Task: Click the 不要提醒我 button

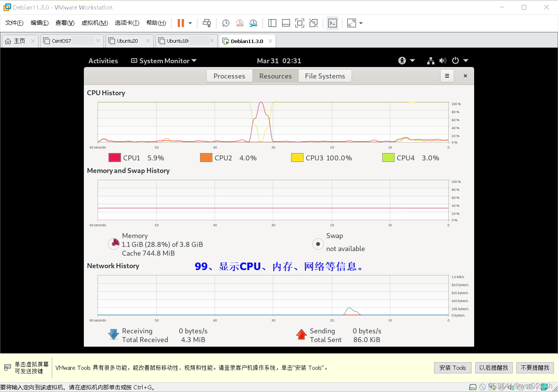Action: tap(535, 368)
